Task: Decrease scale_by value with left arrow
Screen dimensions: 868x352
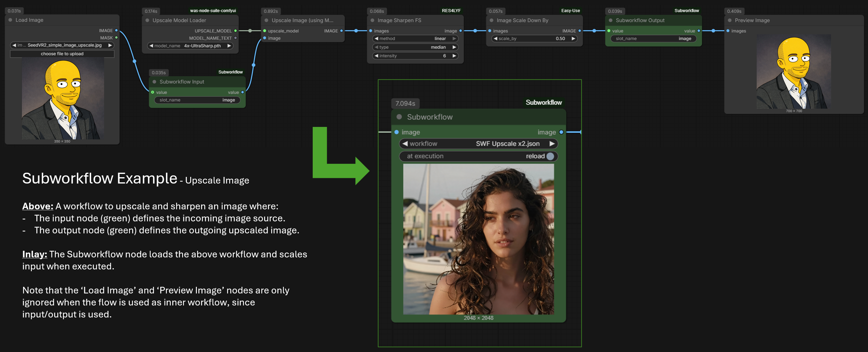Action: point(495,38)
